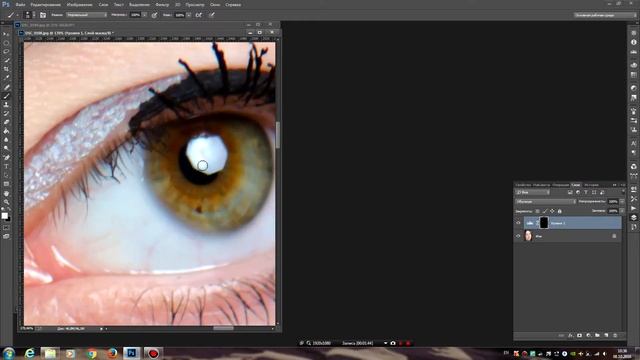Select the Blur tool
640x360 pixels.
[x=6, y=140]
